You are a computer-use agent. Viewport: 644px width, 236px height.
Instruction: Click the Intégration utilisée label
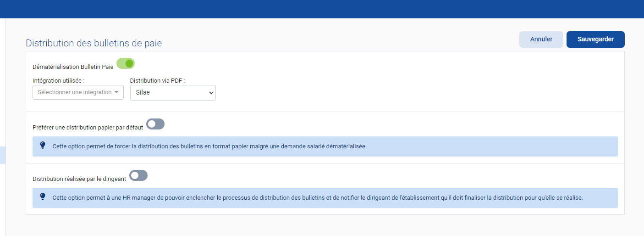pos(59,80)
